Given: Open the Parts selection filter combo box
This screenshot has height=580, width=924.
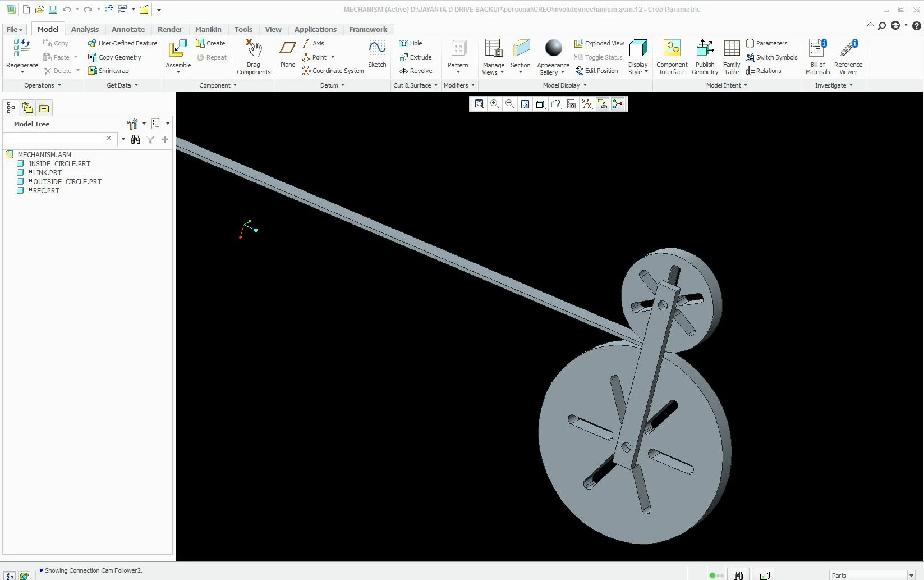Looking at the screenshot, I should [872, 575].
